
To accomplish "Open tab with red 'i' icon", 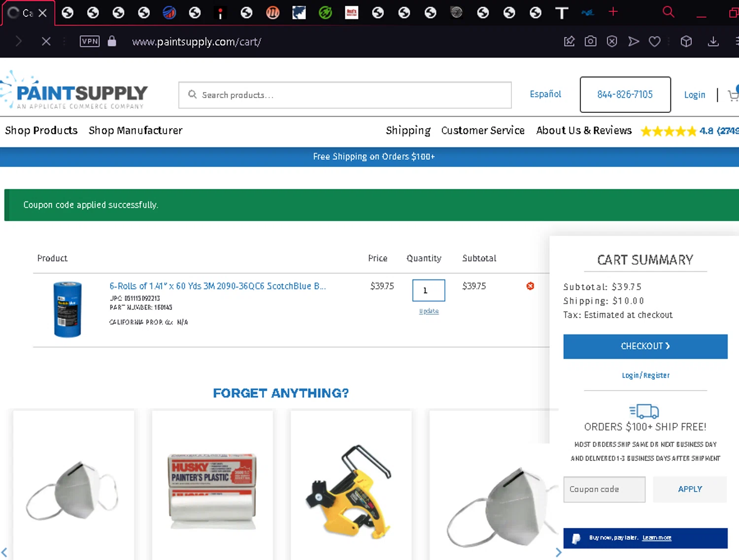I will point(220,13).
